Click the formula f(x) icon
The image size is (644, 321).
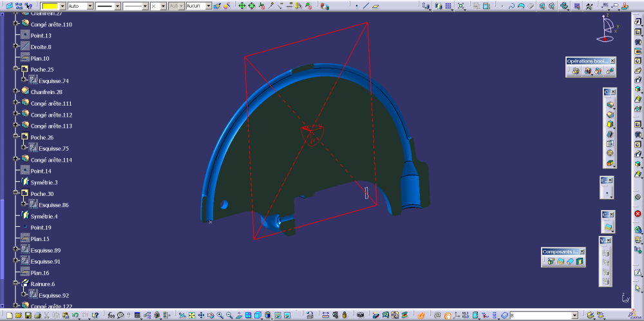[111, 315]
